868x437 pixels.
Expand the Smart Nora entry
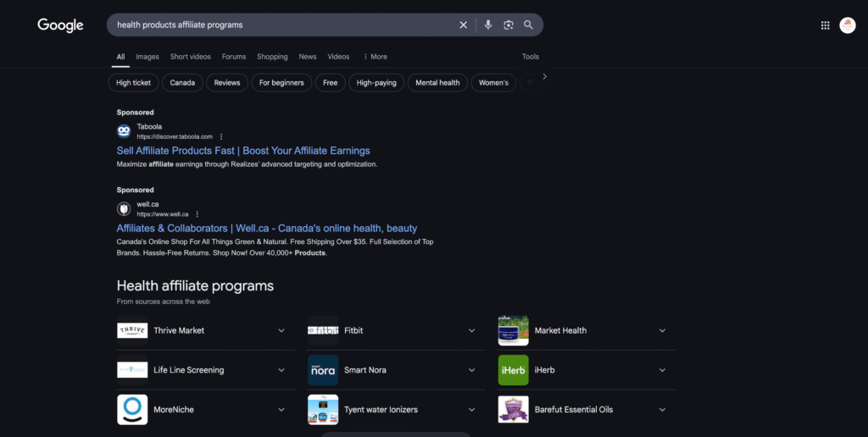[x=471, y=370]
